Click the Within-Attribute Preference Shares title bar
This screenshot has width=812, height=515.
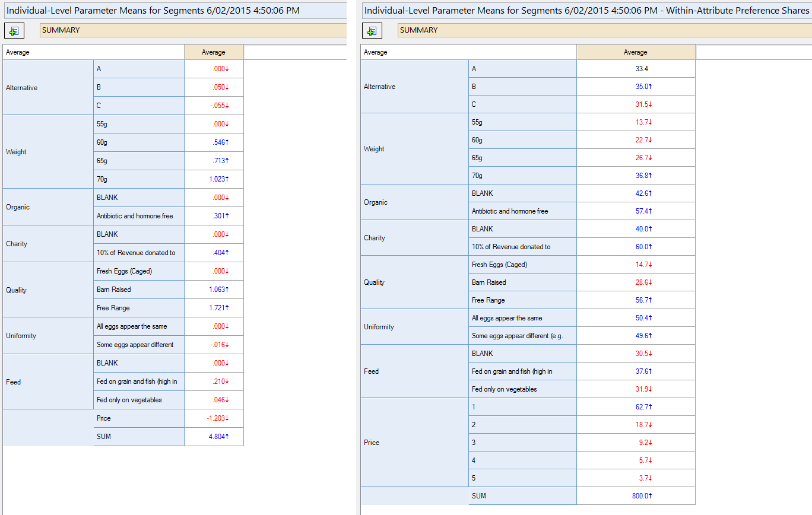click(585, 11)
